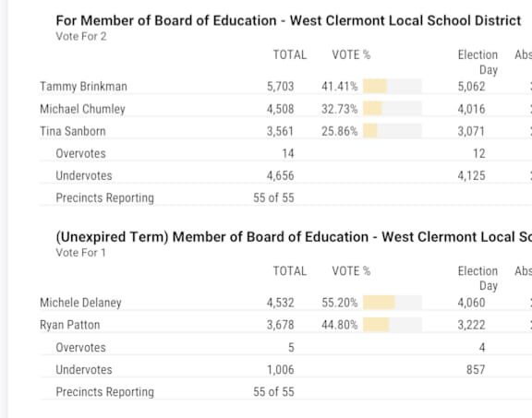Click the Tammy Brinkman candidate name
The height and width of the screenshot is (418, 532).
pyautogui.click(x=83, y=87)
